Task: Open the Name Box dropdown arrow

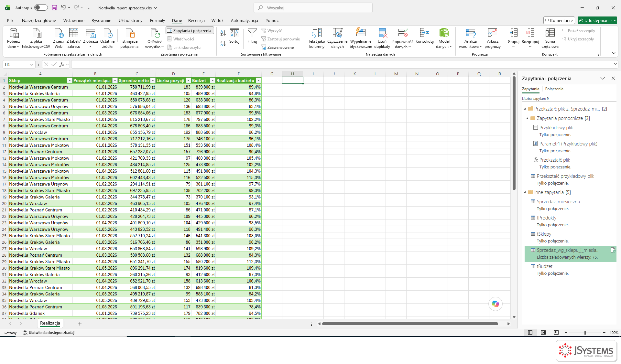Action: [32, 65]
